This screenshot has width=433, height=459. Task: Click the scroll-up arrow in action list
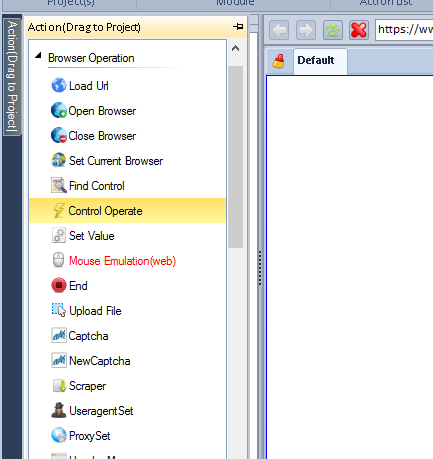235,49
